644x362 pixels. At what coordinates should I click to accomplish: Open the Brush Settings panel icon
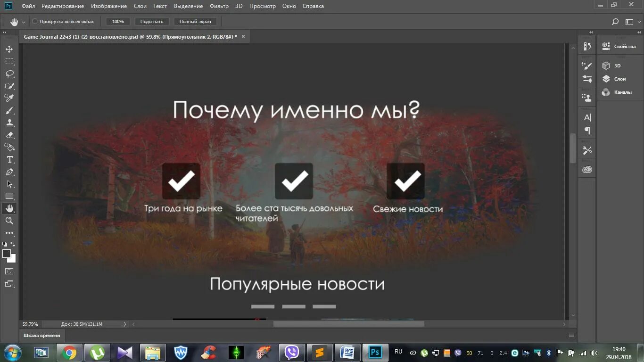587,66
